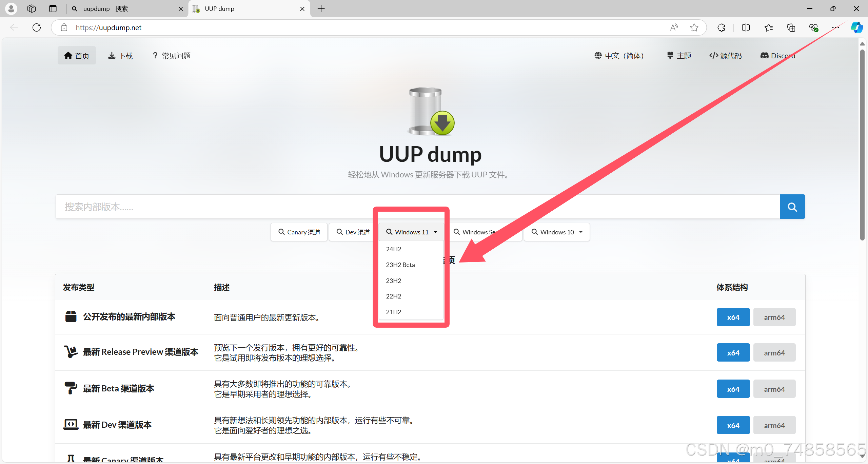The height and width of the screenshot is (464, 868).
Task: Refresh the page with reload icon
Action: pos(37,27)
